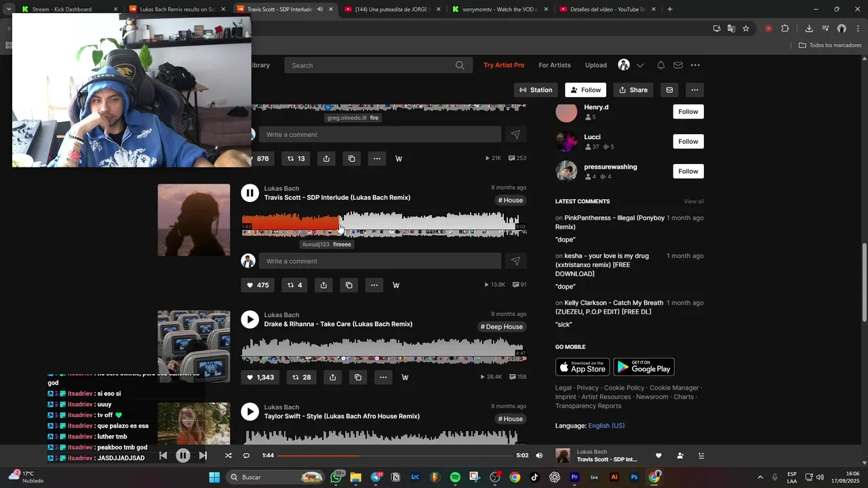
Task: Repost the Take Care remix (28 reposts)
Action: [x=302, y=378]
